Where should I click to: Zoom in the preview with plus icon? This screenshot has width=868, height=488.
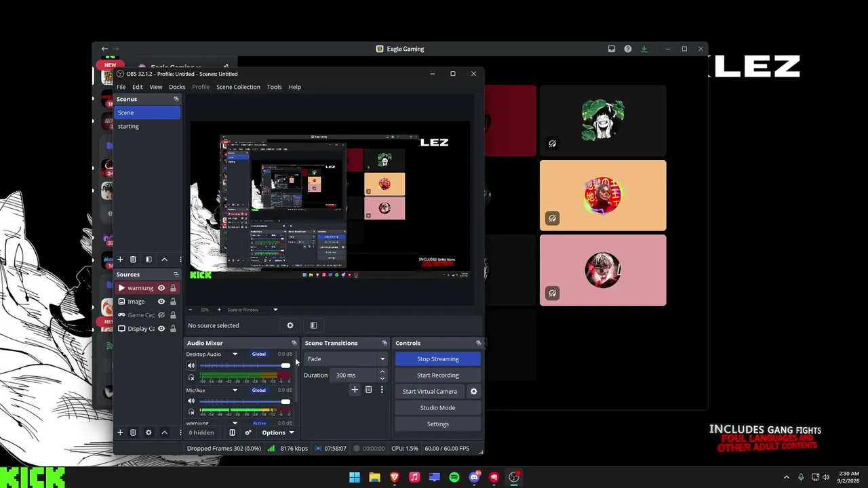tap(218, 310)
